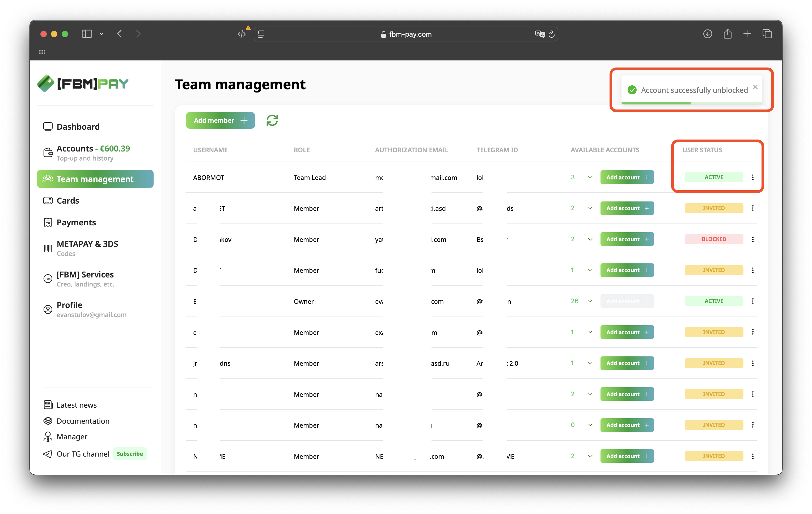Open sidebar options dropdown arrow in Safari
Viewport: 812px width, 514px height.
point(101,34)
